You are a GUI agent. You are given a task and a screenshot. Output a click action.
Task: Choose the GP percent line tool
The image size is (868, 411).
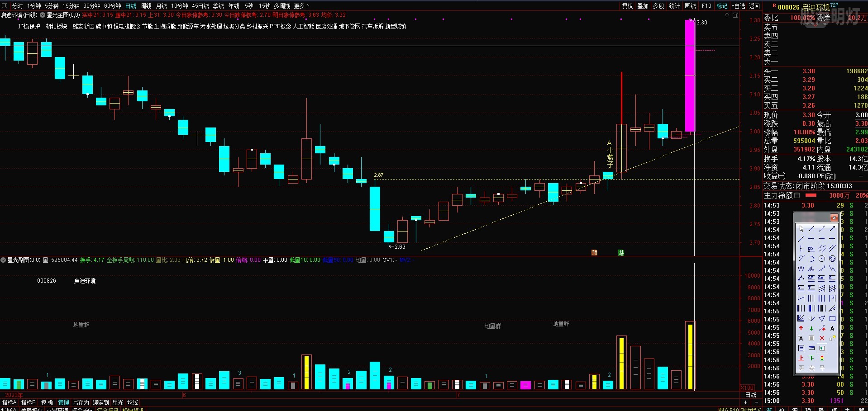pos(811,279)
